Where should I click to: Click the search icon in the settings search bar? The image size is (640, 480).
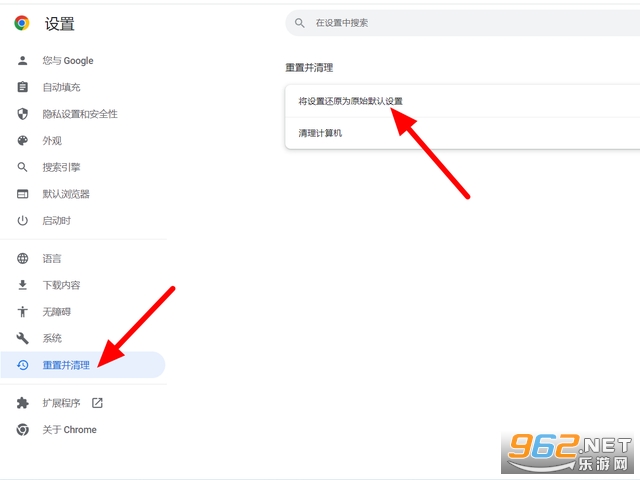tap(300, 23)
